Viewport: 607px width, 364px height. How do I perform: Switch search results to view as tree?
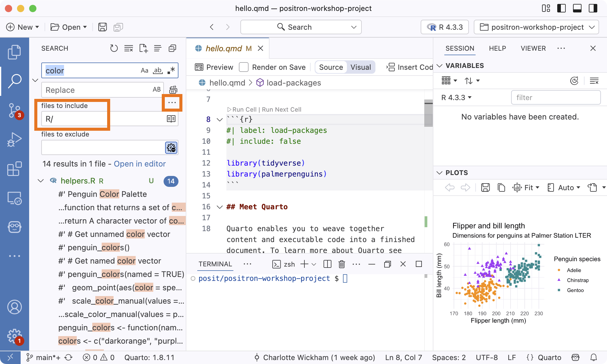coord(158,48)
